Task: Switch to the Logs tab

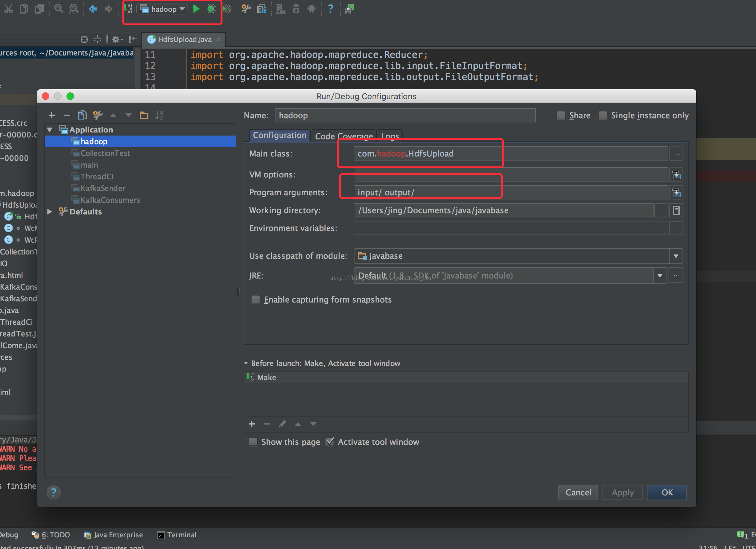Action: coord(390,136)
